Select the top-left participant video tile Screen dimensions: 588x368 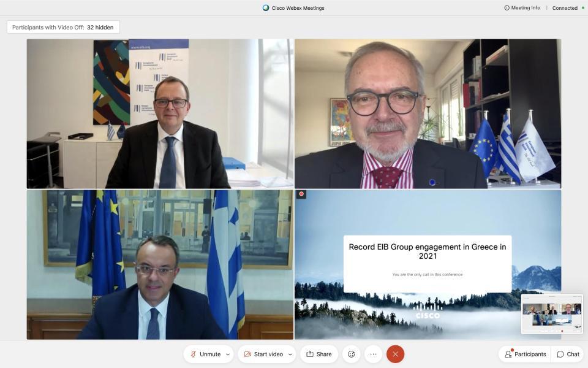pos(160,114)
